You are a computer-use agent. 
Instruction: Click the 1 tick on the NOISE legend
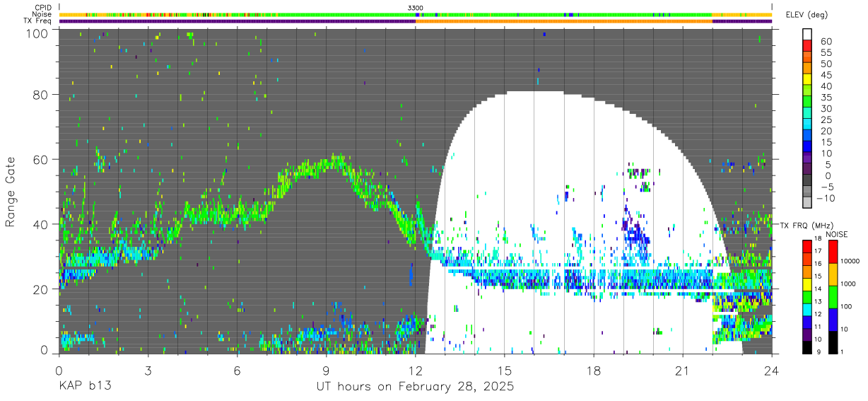843,351
